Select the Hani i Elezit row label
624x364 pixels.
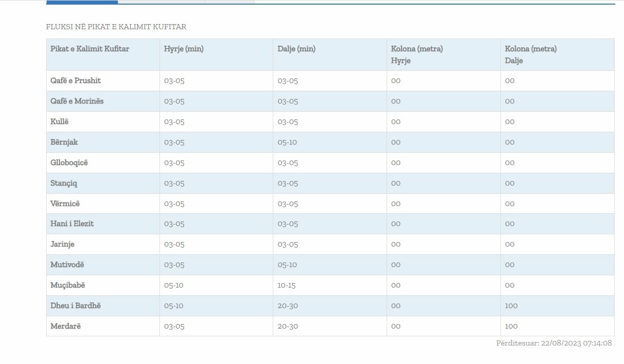point(72,224)
